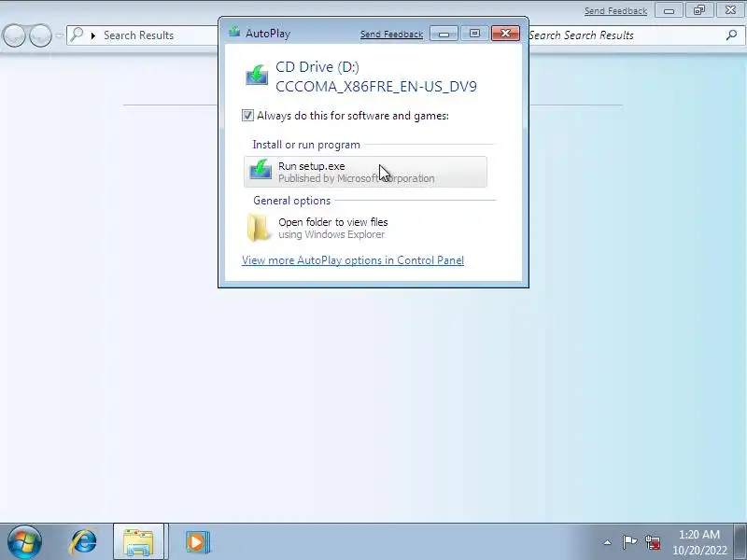This screenshot has width=747, height=560.
Task: Click the network status tray icon
Action: [653, 542]
